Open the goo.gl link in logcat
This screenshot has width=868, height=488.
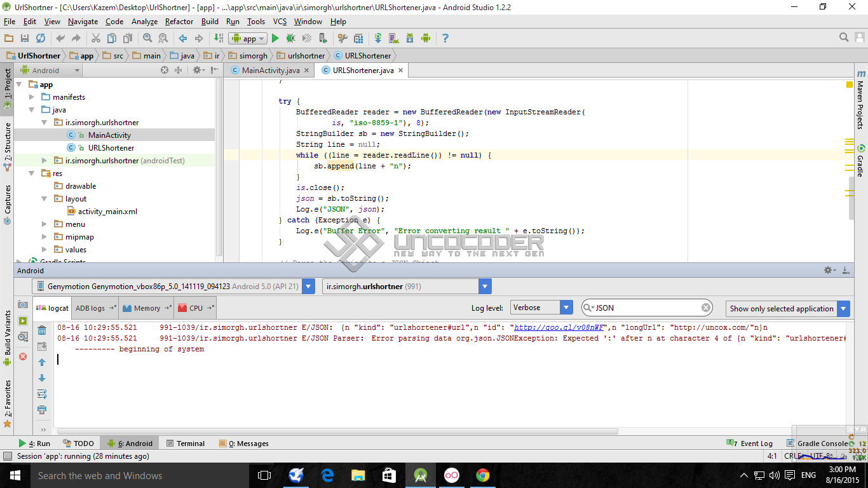click(x=559, y=328)
